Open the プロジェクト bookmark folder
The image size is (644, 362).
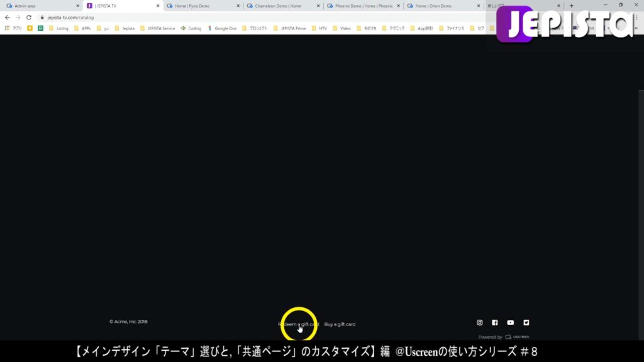pos(255,28)
